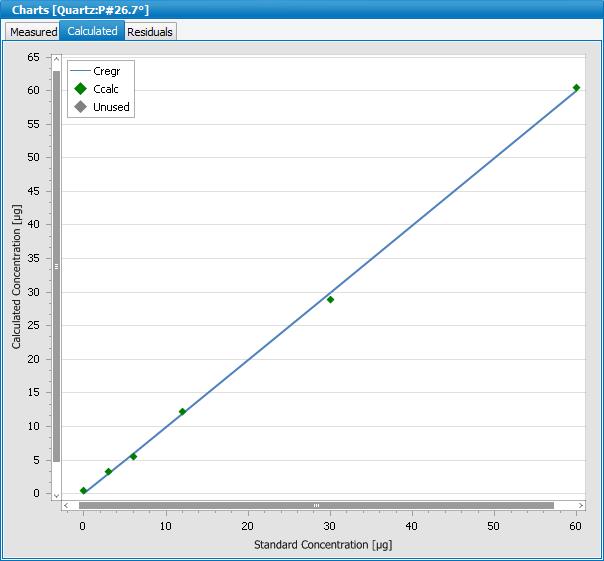Pick the data point at 6 µg
604x561 pixels.
coord(133,456)
